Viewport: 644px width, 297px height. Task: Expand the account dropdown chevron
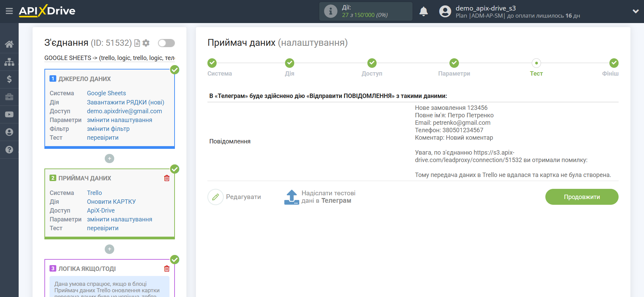click(636, 11)
